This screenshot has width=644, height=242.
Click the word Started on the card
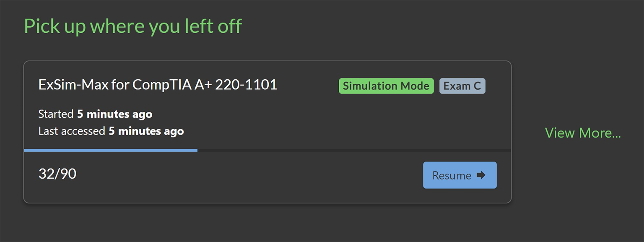(56, 114)
